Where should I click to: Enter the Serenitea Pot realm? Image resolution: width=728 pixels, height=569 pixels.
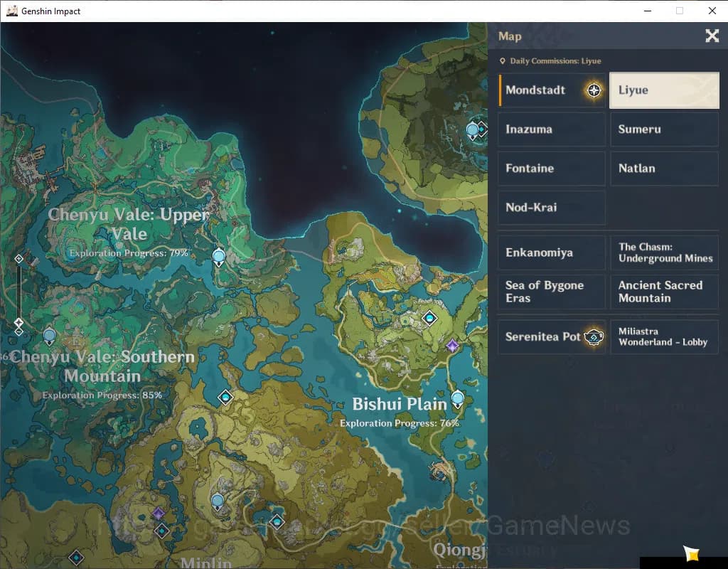click(x=552, y=336)
